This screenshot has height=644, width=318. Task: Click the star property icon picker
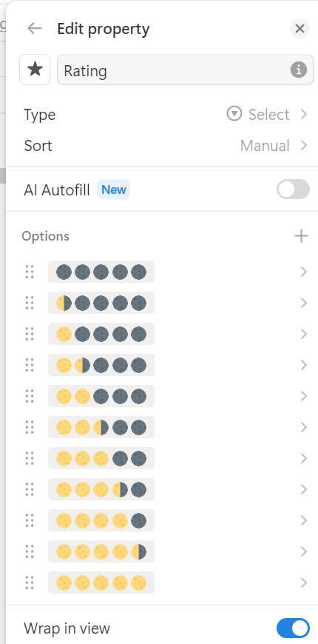[35, 70]
